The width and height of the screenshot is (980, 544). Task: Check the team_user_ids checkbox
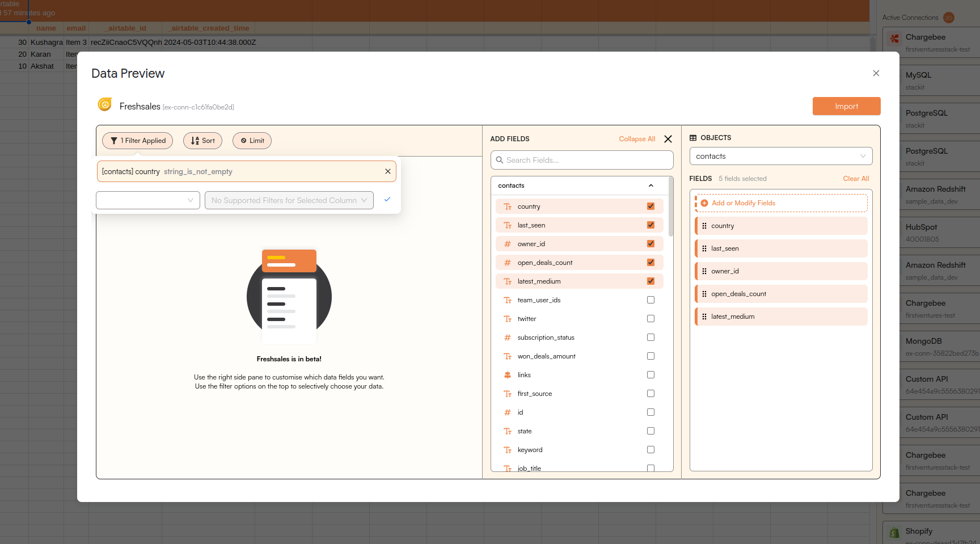[x=650, y=300]
